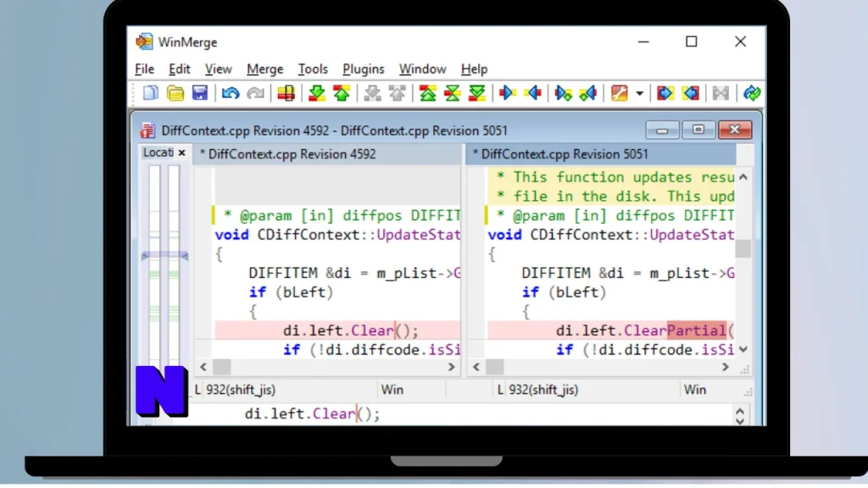This screenshot has width=868, height=488.
Task: Click the WinMerge application icon in title bar
Action: (x=144, y=42)
